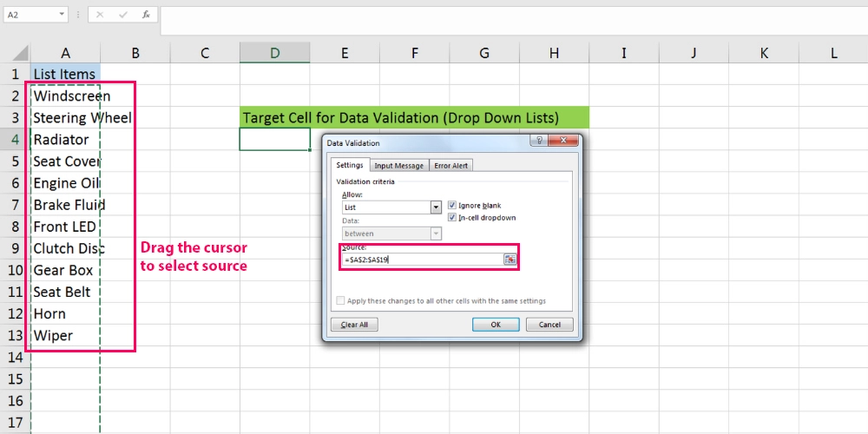This screenshot has width=868, height=434.
Task: Switch to the Error Alert tab
Action: tap(450, 166)
